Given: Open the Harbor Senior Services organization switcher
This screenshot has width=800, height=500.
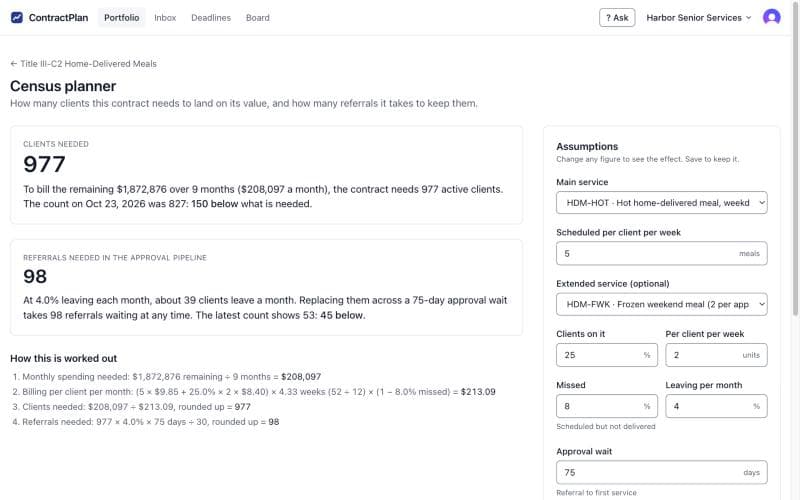Looking at the screenshot, I should point(698,17).
